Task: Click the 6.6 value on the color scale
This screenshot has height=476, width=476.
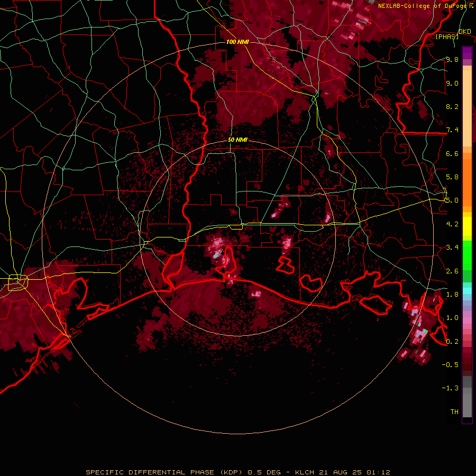Action: 452,153
